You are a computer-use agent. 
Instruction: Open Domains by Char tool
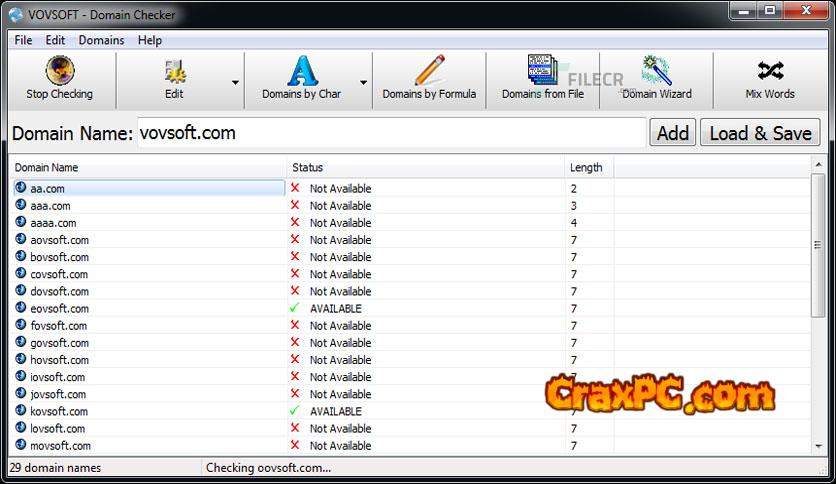click(301, 71)
